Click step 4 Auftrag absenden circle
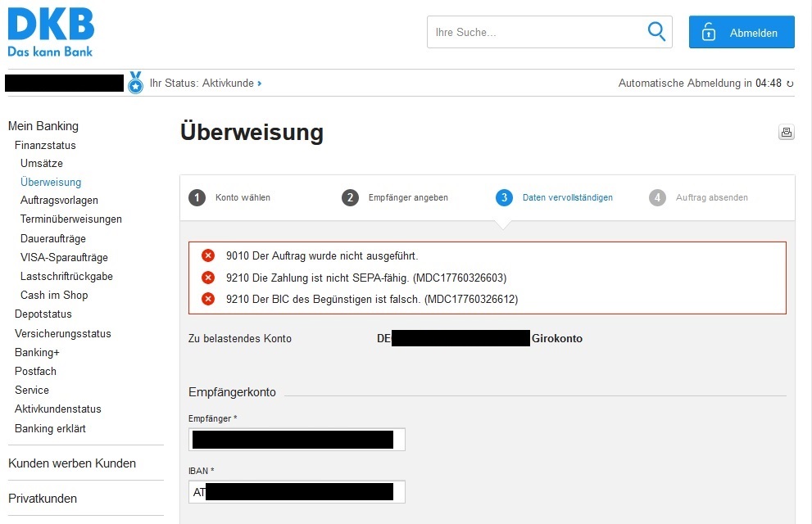Image resolution: width=812 pixels, height=524 pixels. (x=657, y=197)
